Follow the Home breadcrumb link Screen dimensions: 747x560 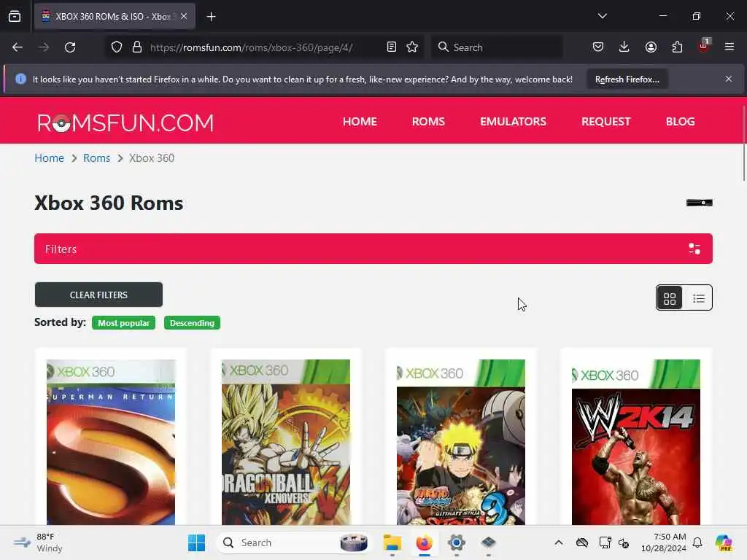pos(49,158)
